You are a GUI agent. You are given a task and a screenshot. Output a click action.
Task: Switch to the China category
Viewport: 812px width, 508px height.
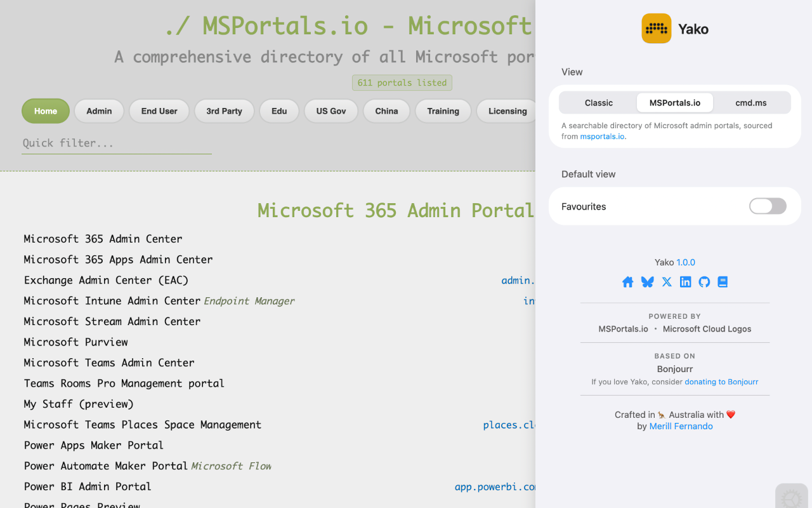[386, 111]
